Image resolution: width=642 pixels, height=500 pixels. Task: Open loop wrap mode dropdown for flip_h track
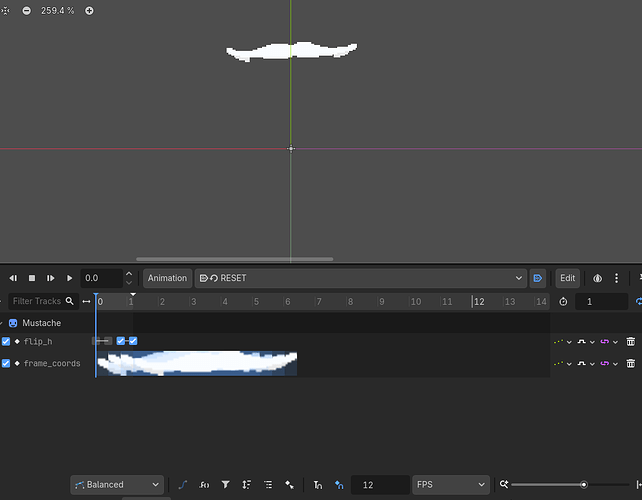pyautogui.click(x=609, y=342)
